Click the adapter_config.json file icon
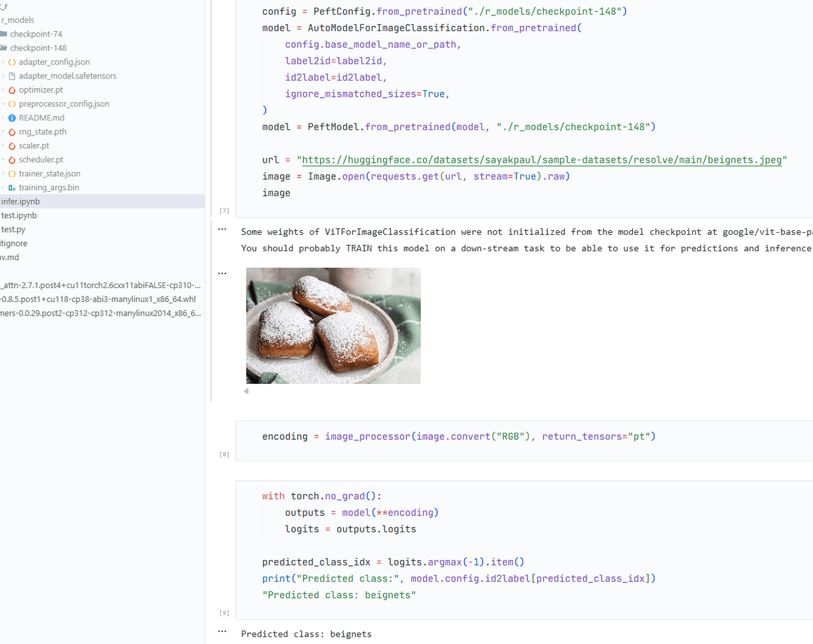The width and height of the screenshot is (813, 644). pos(12,62)
